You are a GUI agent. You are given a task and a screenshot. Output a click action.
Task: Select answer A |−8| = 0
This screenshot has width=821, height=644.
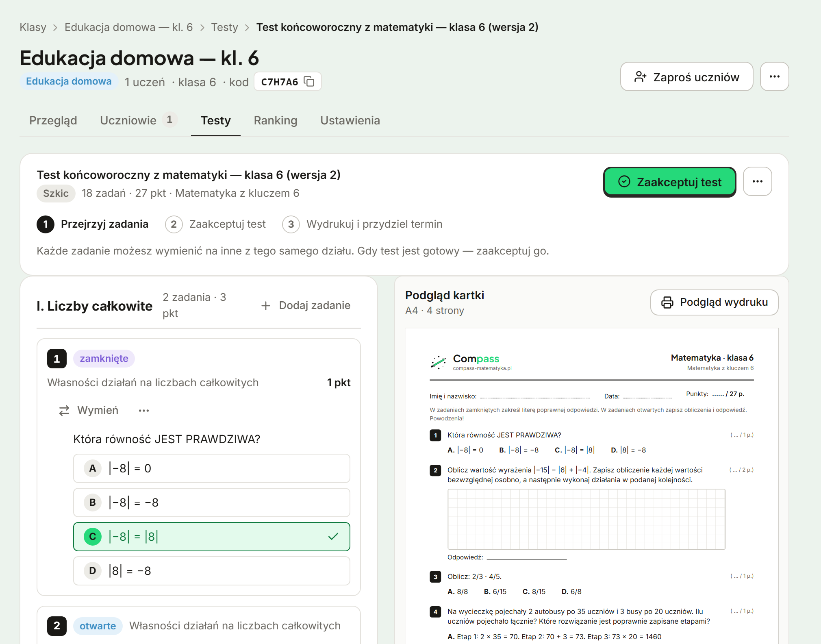pyautogui.click(x=212, y=468)
